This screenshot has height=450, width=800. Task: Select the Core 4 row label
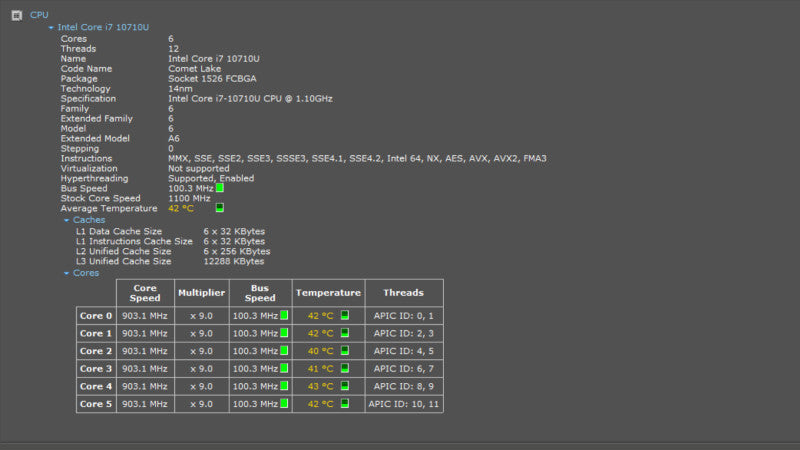[96, 386]
